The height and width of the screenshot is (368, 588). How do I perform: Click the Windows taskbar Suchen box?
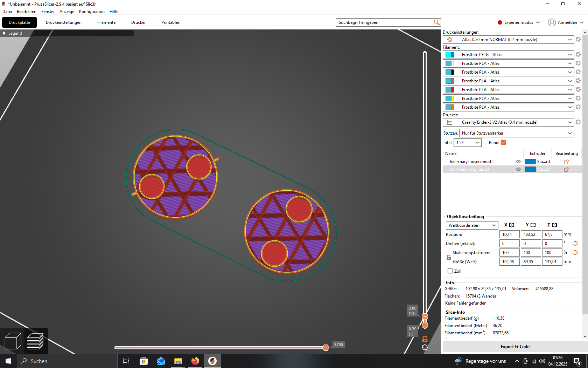[67, 361]
